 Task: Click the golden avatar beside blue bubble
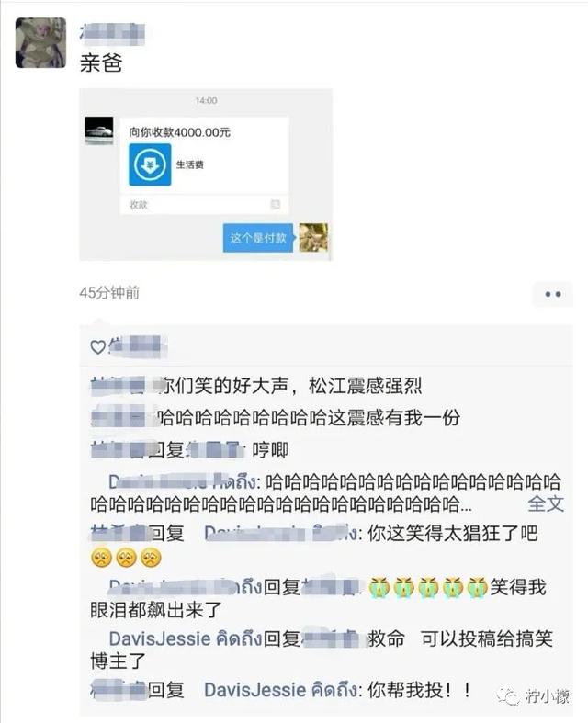(x=313, y=237)
